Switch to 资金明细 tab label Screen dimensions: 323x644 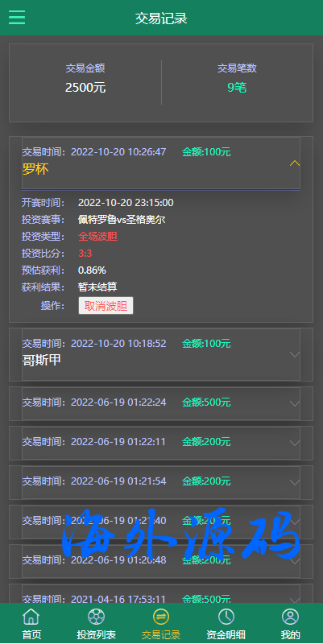pyautogui.click(x=226, y=635)
